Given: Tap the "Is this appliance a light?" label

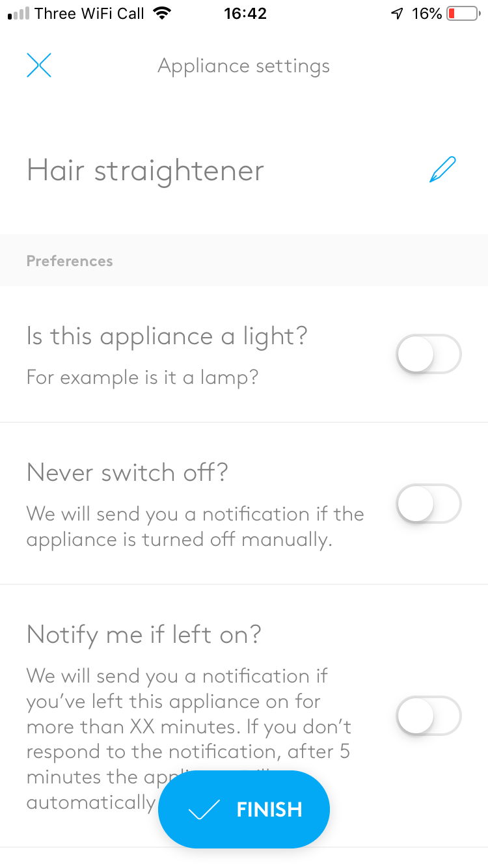Looking at the screenshot, I should 167,336.
